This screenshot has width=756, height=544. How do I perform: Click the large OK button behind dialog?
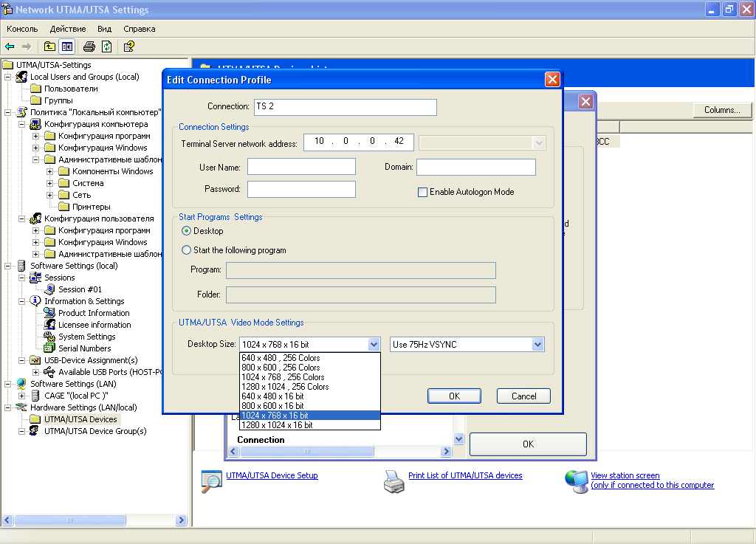(528, 444)
